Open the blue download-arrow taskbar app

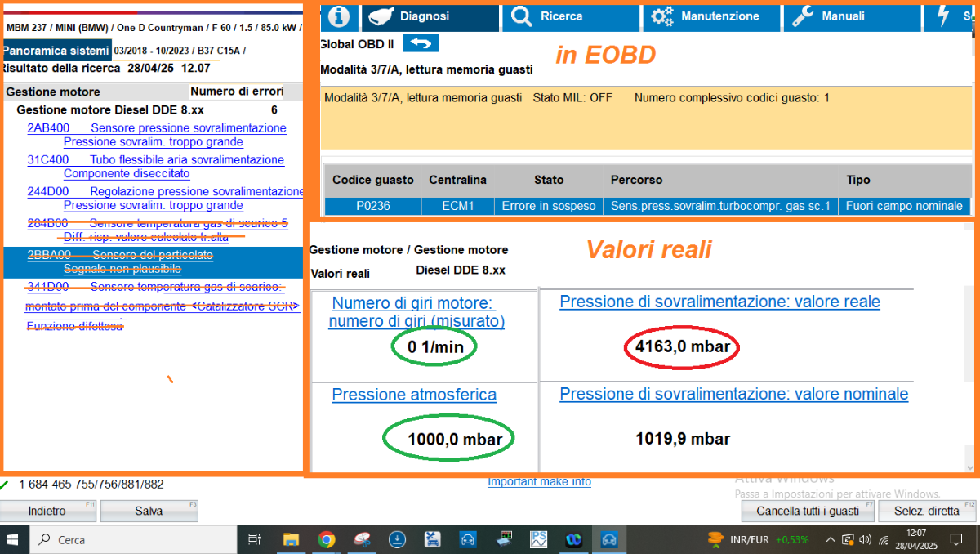pyautogui.click(x=397, y=540)
